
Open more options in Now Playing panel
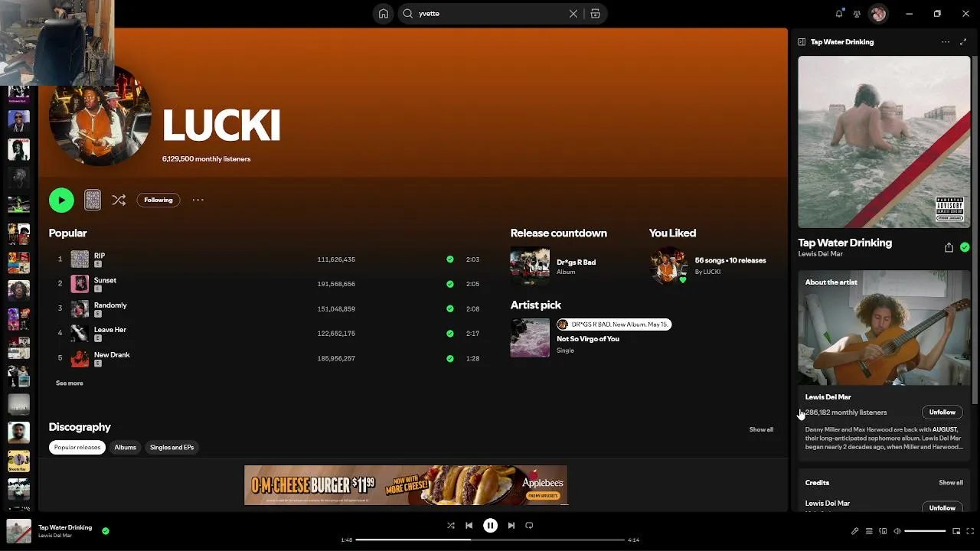coord(946,42)
